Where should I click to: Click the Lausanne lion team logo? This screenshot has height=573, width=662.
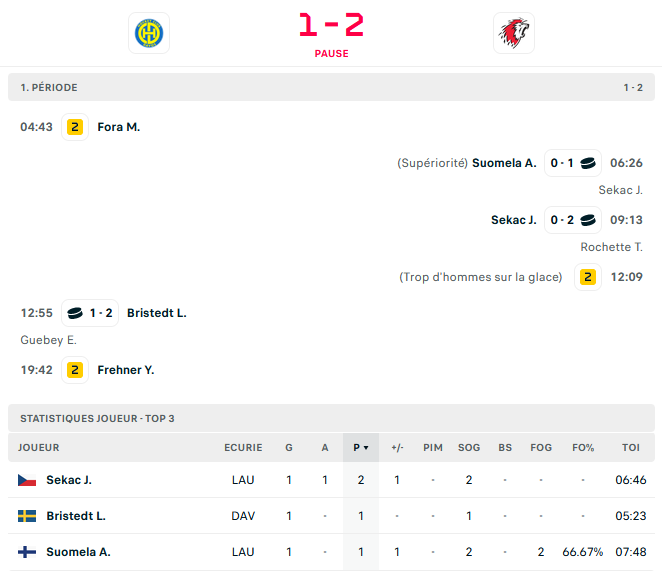tap(514, 33)
